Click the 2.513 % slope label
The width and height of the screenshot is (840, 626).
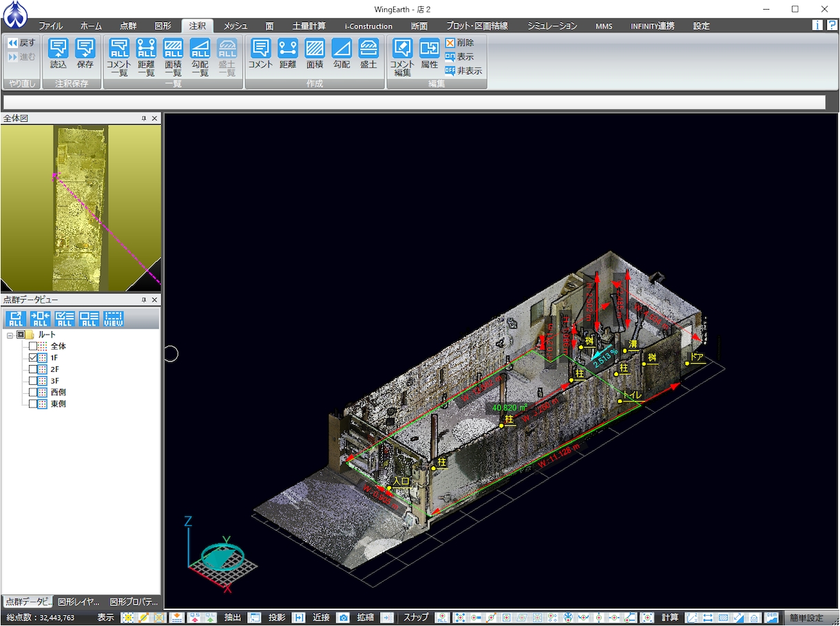[605, 359]
